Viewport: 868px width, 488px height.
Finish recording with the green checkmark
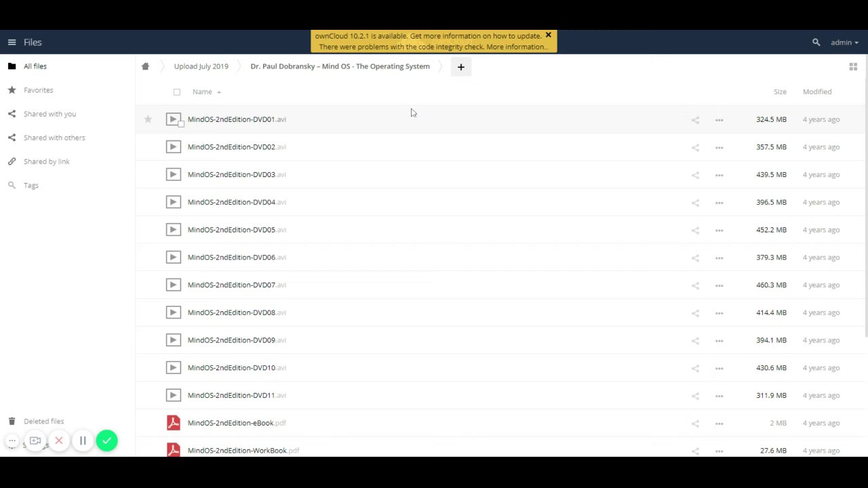coord(106,441)
